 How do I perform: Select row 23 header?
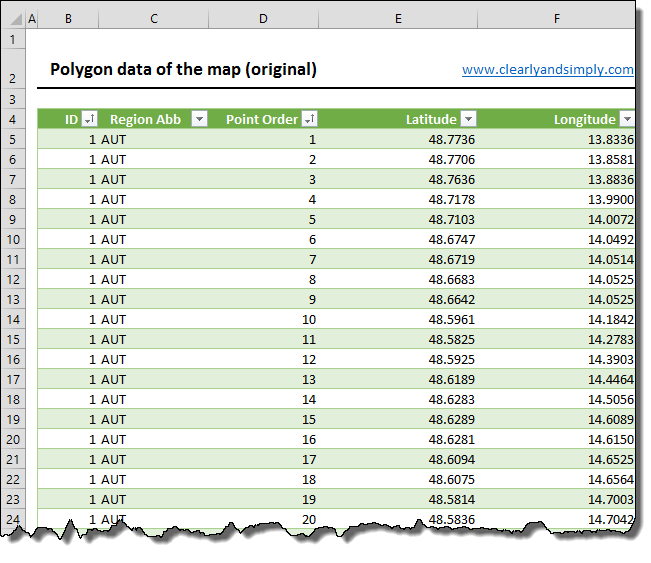(x=13, y=499)
